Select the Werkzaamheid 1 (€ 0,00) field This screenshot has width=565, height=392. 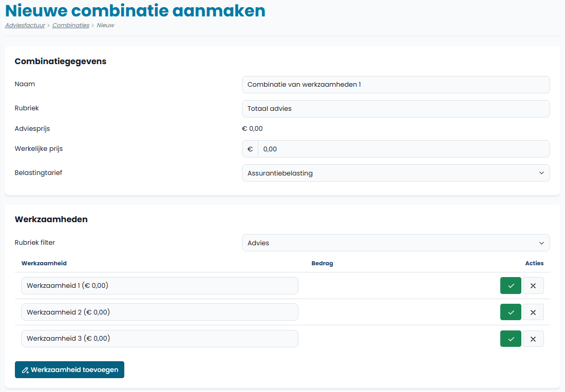point(160,286)
